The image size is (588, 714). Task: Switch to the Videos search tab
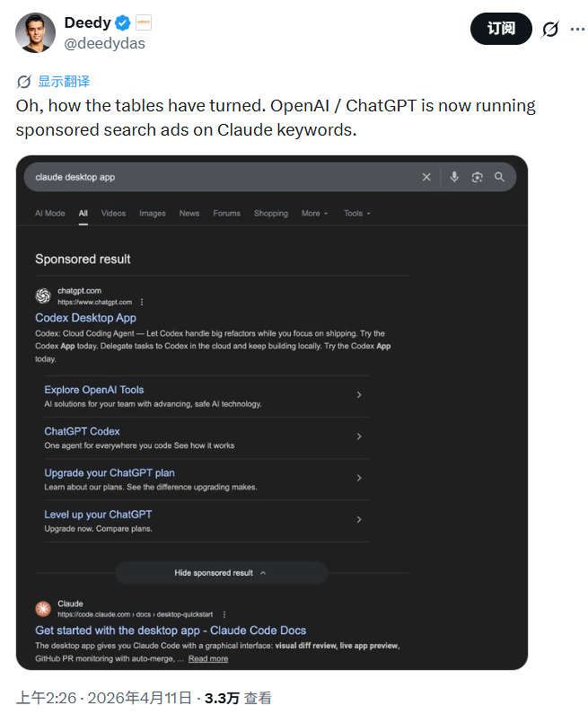113,213
